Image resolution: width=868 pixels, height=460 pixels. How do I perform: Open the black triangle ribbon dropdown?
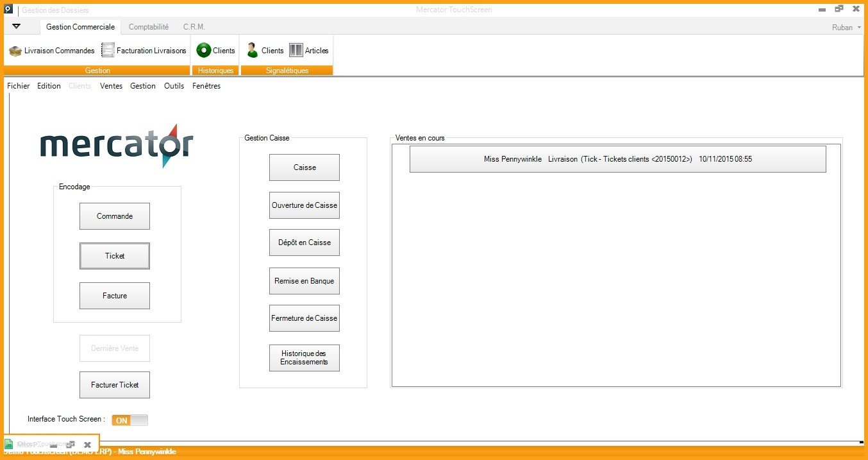[17, 27]
